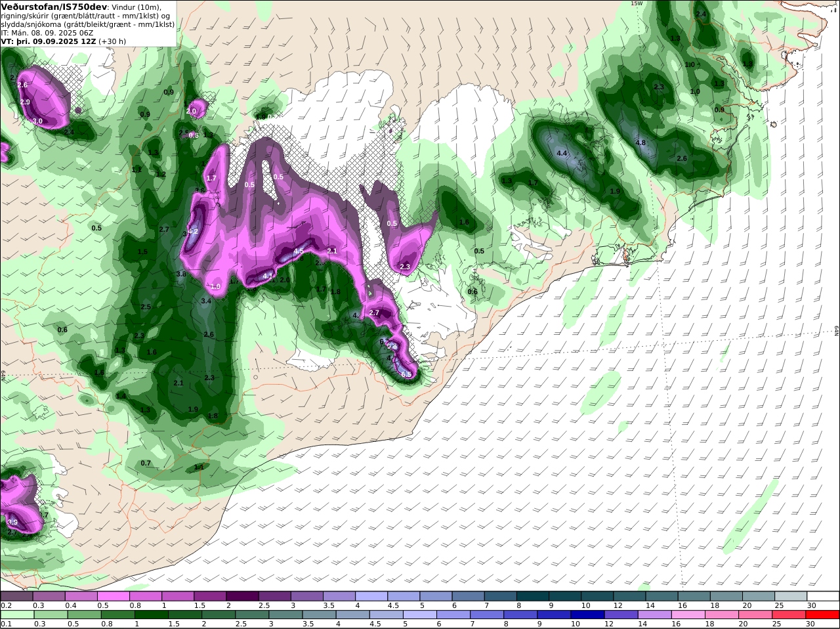This screenshot has width=840, height=629.
Task: Pick the red bottom-row swatch after 30
Action: [x=824, y=615]
